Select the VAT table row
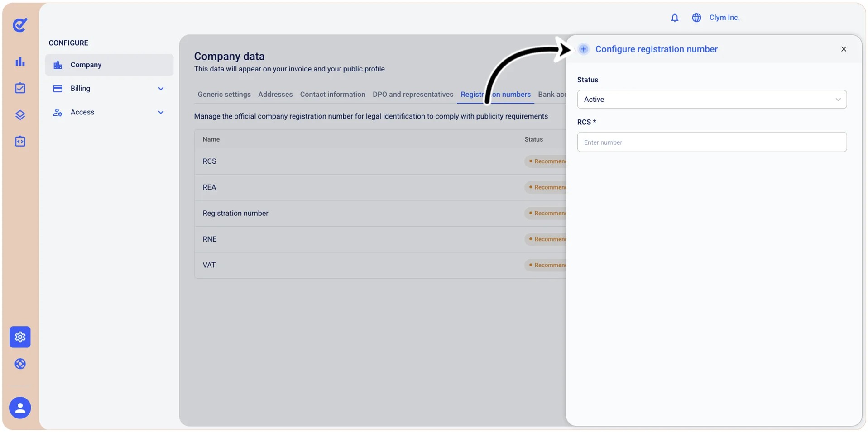This screenshot has width=868, height=432. [x=380, y=265]
